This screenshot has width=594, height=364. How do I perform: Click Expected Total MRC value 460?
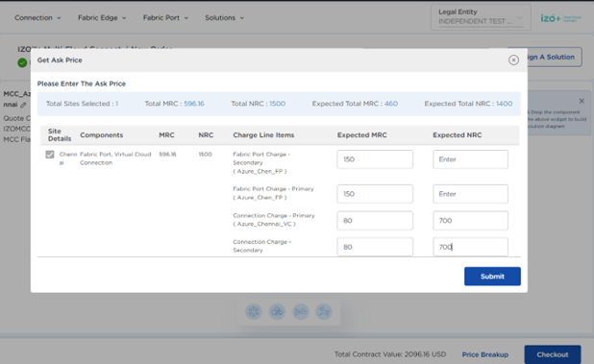tap(391, 104)
